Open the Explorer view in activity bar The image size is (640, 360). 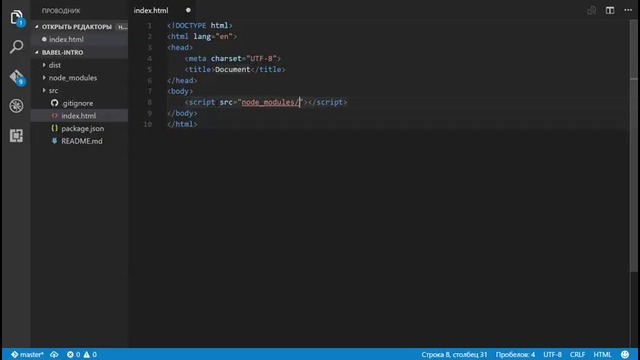(x=16, y=18)
